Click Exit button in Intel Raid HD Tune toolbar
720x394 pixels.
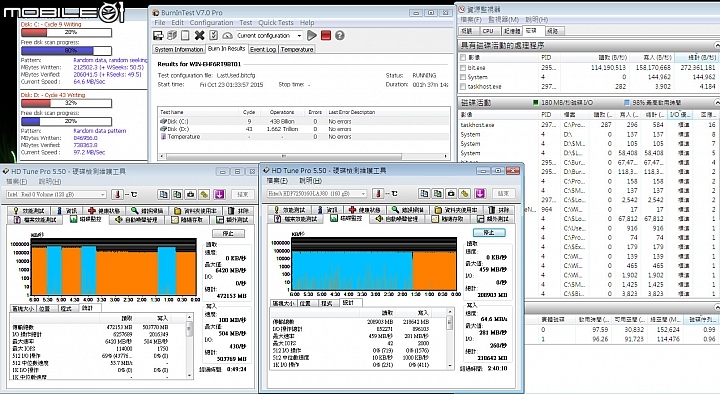(243, 194)
